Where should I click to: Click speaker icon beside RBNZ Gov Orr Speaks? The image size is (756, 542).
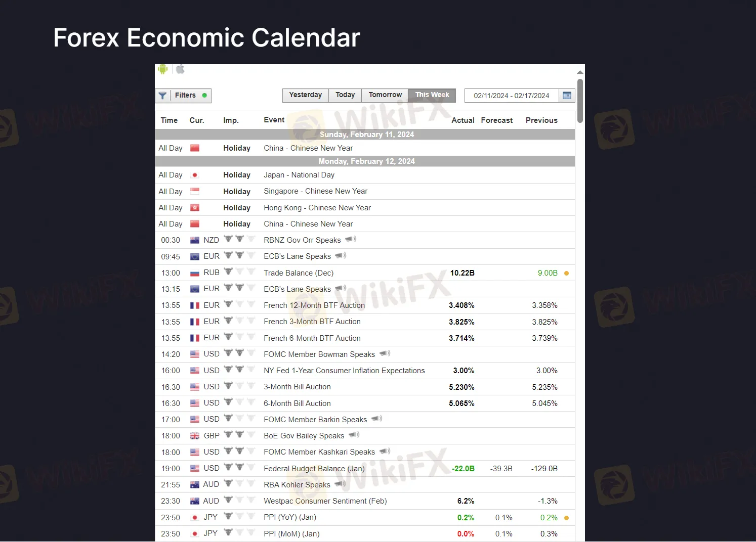[351, 239]
